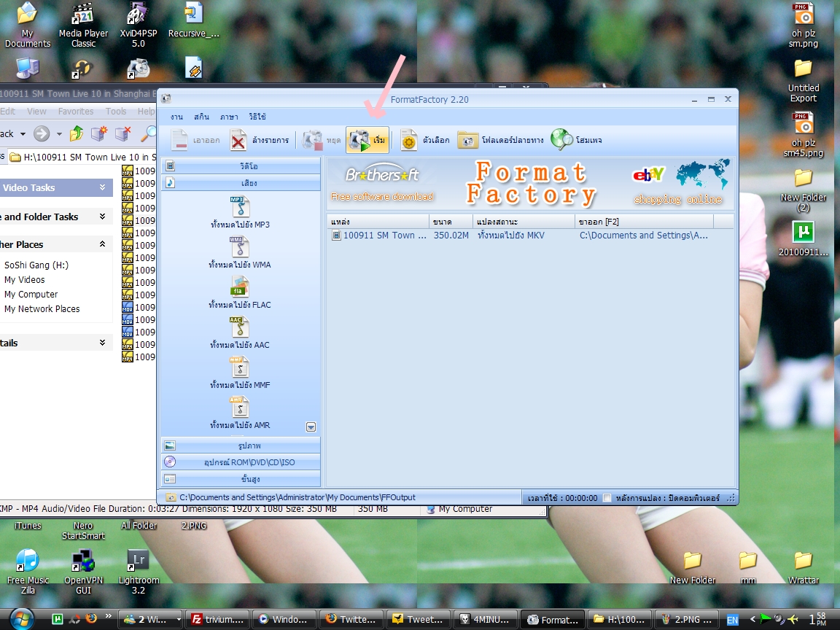Open My Network Places link in Explorer
840x630 pixels.
[x=42, y=308]
